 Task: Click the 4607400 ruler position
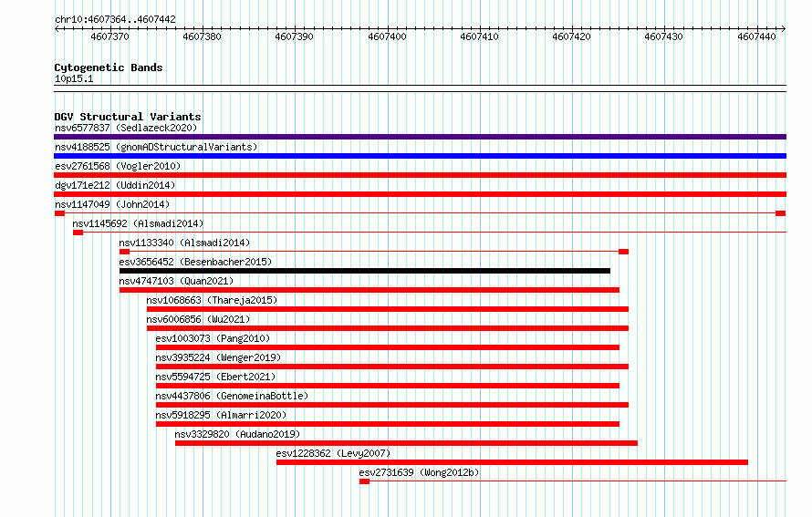pyautogui.click(x=388, y=36)
